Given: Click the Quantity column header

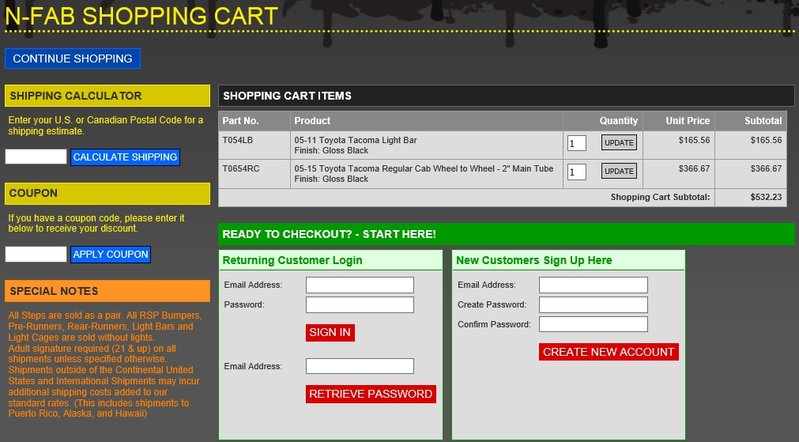Looking at the screenshot, I should tap(618, 121).
